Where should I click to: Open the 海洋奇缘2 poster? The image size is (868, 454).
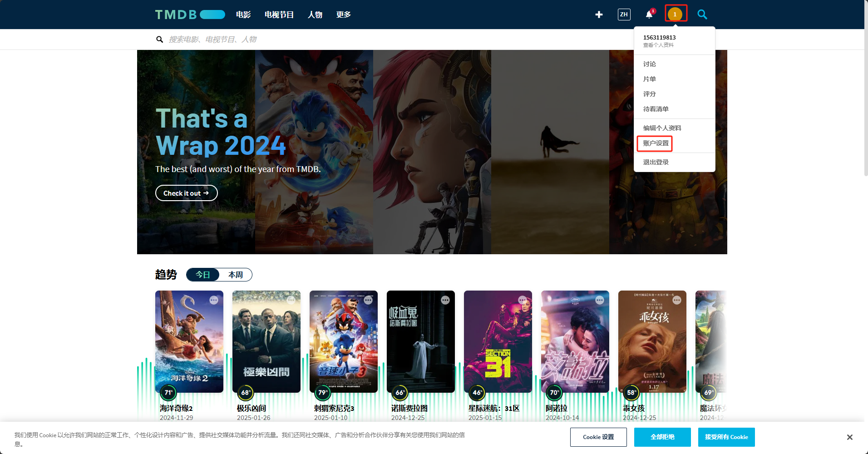[x=189, y=341]
